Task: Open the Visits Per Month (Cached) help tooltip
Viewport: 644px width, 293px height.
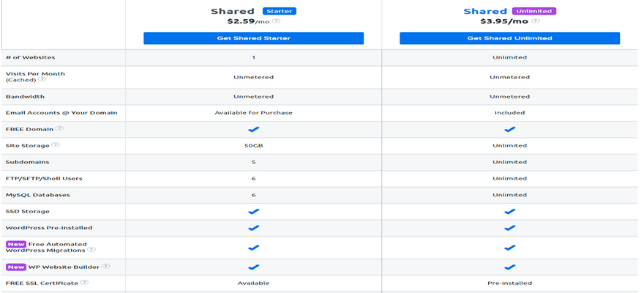Action: pyautogui.click(x=42, y=80)
